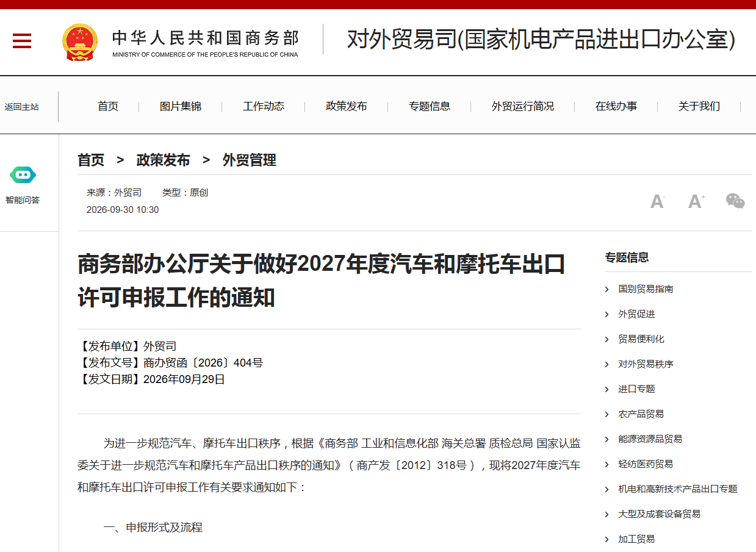Open 轻纺医药贸易 topic link
The image size is (756, 552).
coord(646,464)
